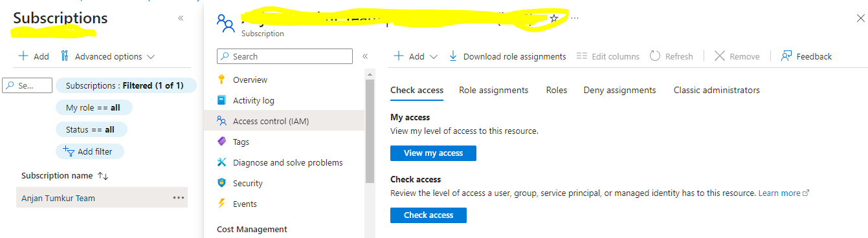Click the Refresh toolbar button
The height and width of the screenshot is (238, 868).
[x=671, y=56]
